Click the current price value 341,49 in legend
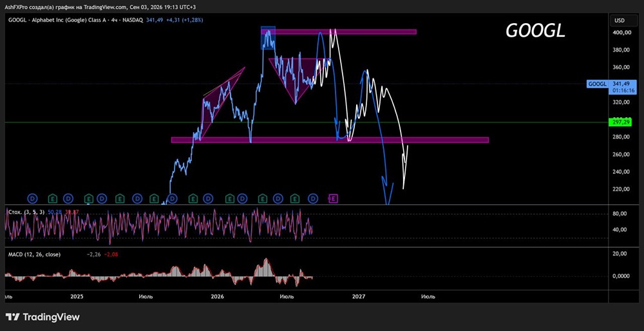The height and width of the screenshot is (331, 644). [x=155, y=20]
